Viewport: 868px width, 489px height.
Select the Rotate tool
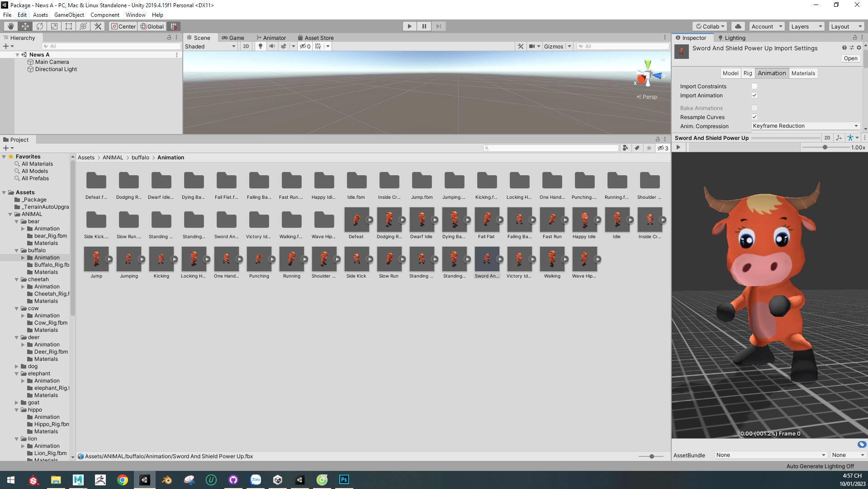(40, 26)
